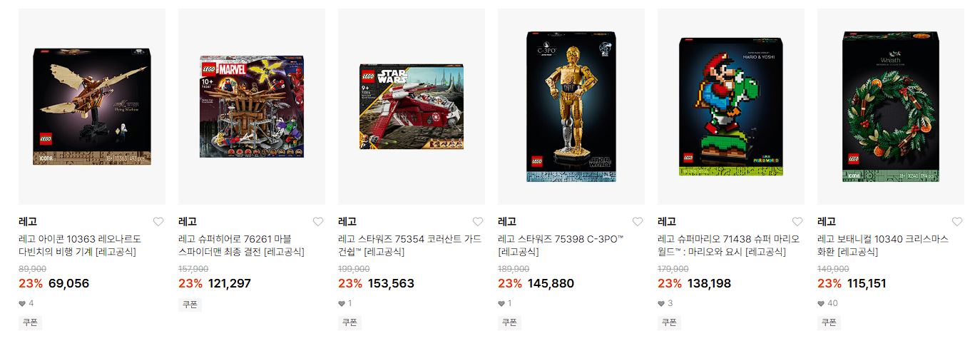The image size is (980, 346).
Task: View the Mario & Yoshi pixel art image
Action: [731, 107]
